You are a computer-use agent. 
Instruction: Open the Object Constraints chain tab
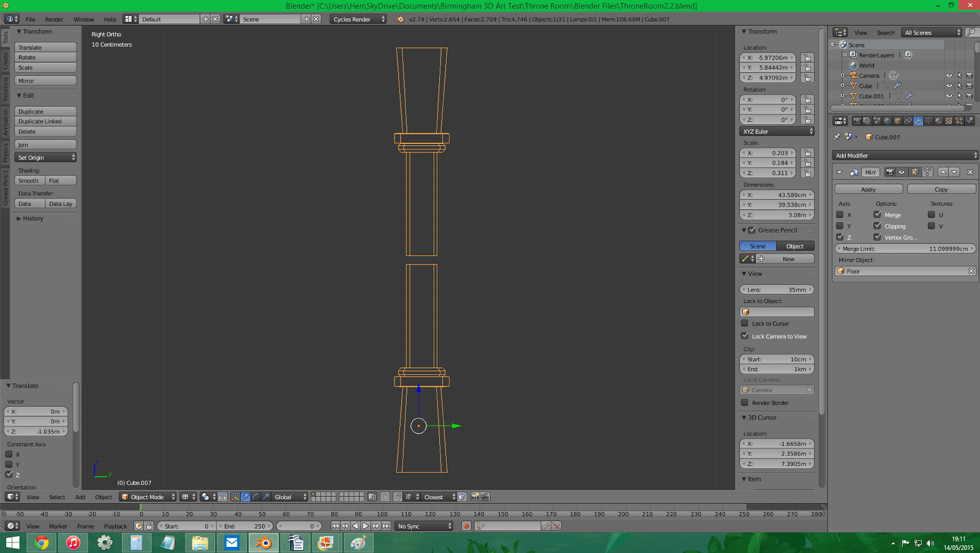pyautogui.click(x=908, y=121)
